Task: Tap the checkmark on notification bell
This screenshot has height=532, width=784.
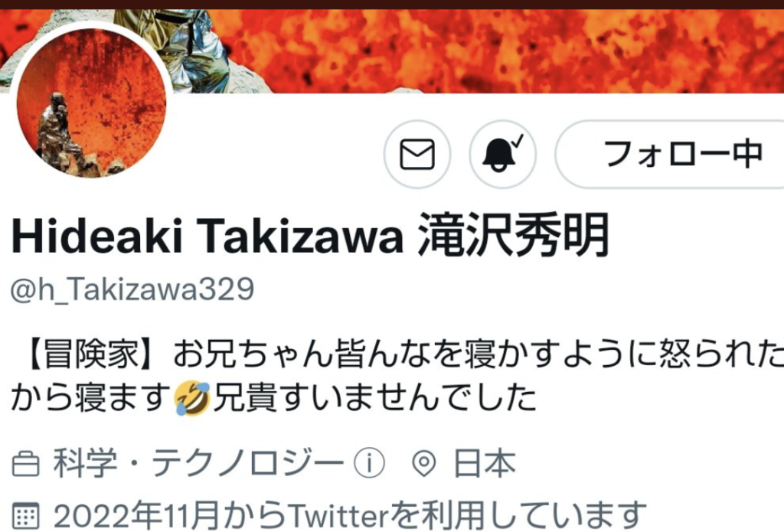Action: pyautogui.click(x=518, y=141)
